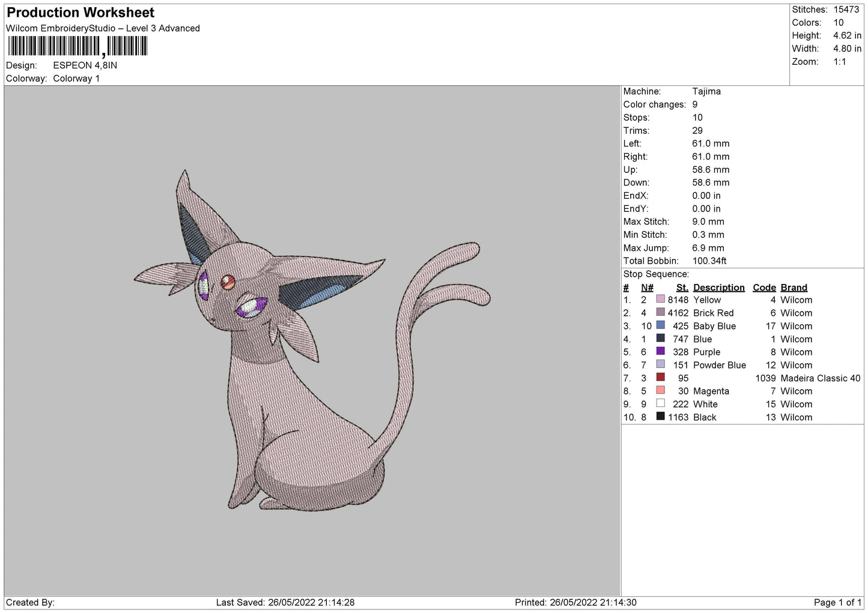
Task: Click the 'Code' column header
Action: 764,288
